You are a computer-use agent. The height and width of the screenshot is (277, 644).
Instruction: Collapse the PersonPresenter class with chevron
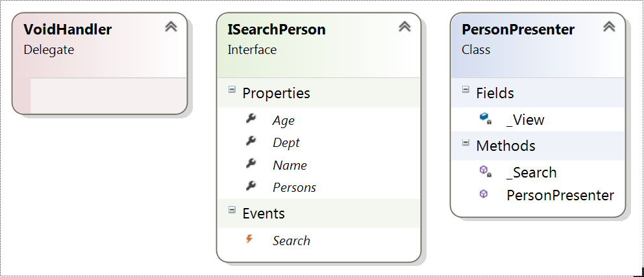[x=609, y=27]
